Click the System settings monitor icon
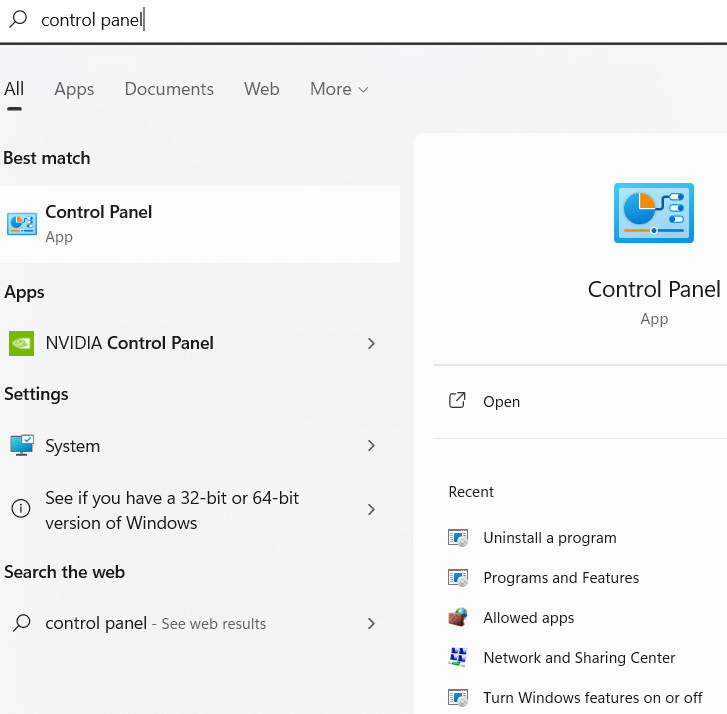The image size is (727, 714). click(x=21, y=446)
